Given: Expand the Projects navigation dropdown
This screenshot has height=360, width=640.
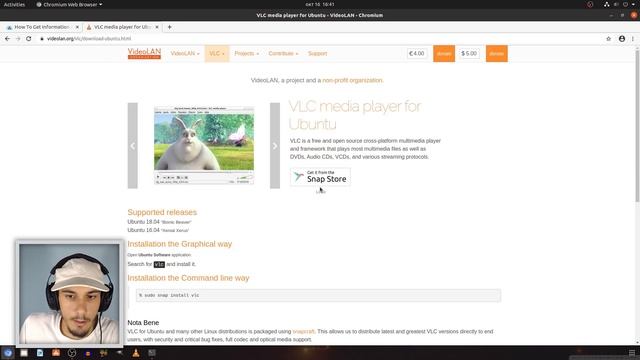Looking at the screenshot, I should [x=247, y=53].
